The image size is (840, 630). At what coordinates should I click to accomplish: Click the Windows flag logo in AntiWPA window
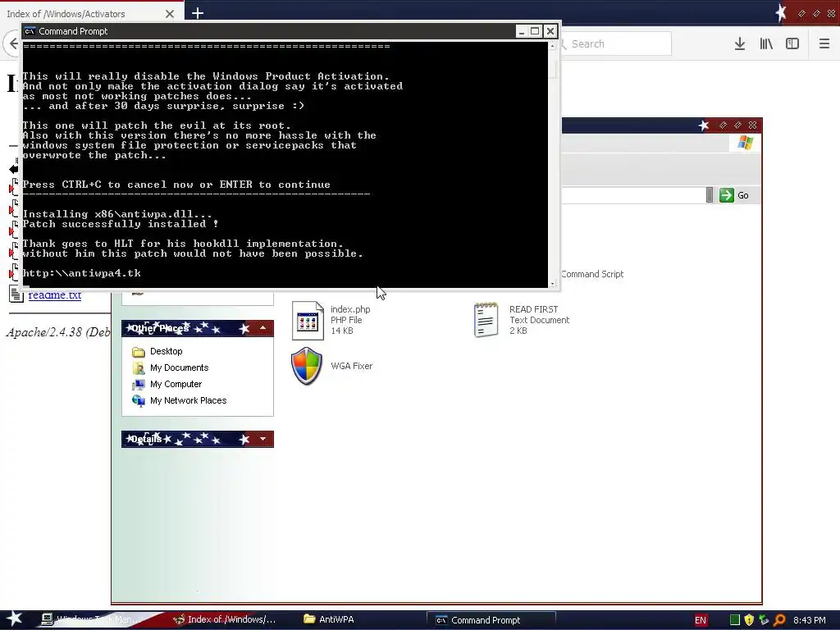coord(745,143)
